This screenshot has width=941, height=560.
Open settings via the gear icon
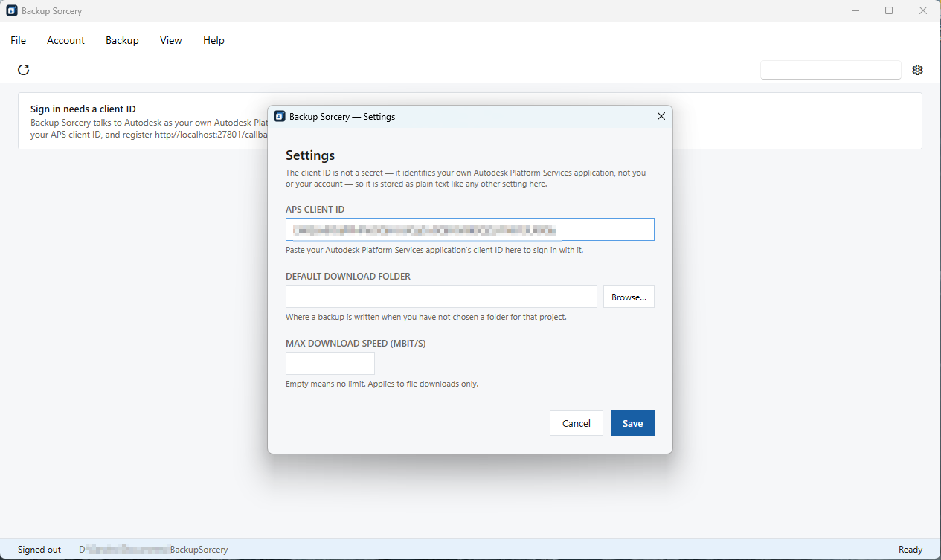[917, 70]
